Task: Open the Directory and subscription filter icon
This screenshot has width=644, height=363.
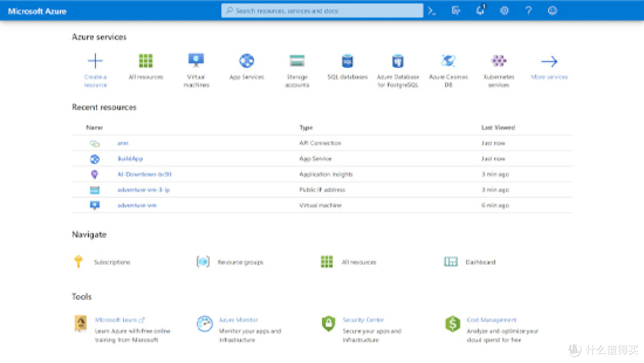Action: pyautogui.click(x=456, y=11)
